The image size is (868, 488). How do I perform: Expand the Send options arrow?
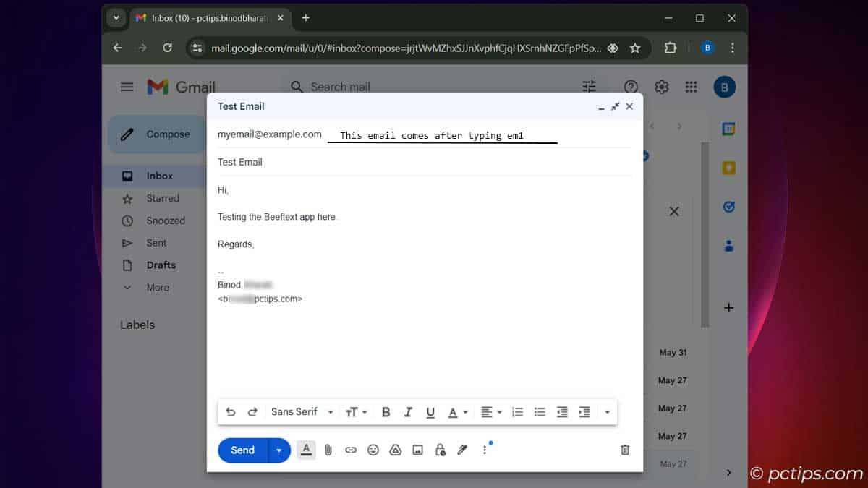279,450
